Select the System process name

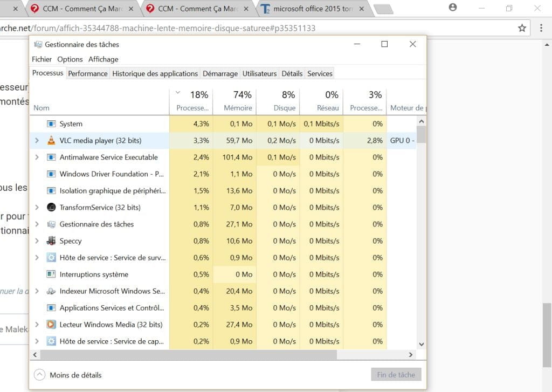[71, 123]
